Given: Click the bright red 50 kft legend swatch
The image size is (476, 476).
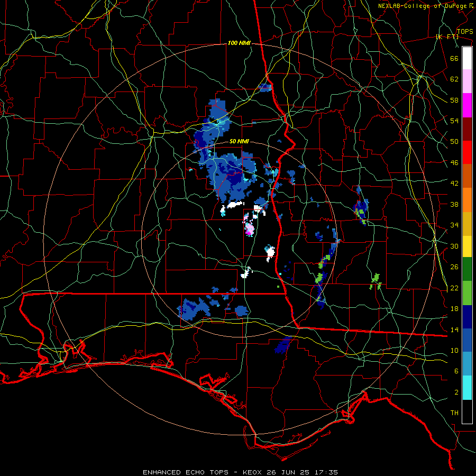Looking at the screenshot, I should (x=467, y=152).
